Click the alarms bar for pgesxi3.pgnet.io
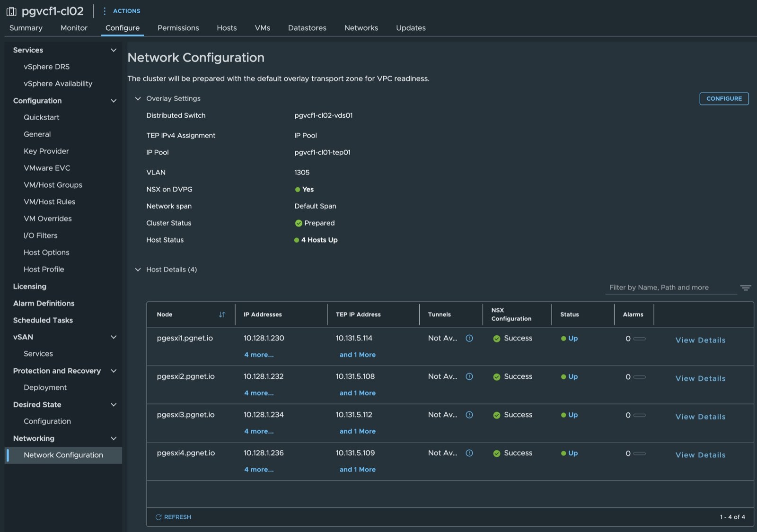The width and height of the screenshot is (757, 532). point(640,415)
